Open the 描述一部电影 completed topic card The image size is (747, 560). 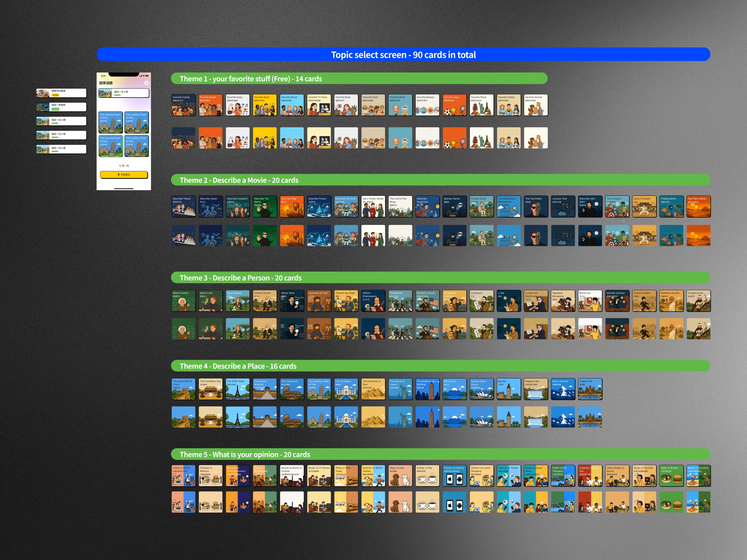(x=61, y=107)
